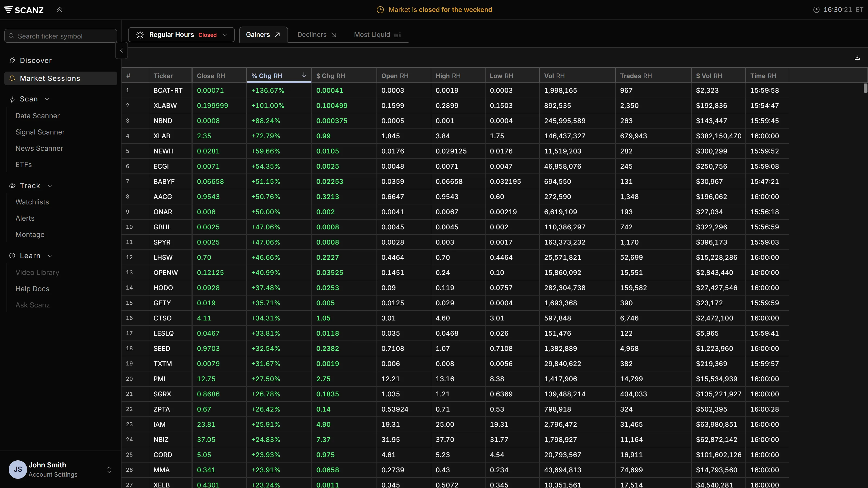Select the CTSO ticker
Image resolution: width=868 pixels, height=488 pixels.
click(162, 318)
